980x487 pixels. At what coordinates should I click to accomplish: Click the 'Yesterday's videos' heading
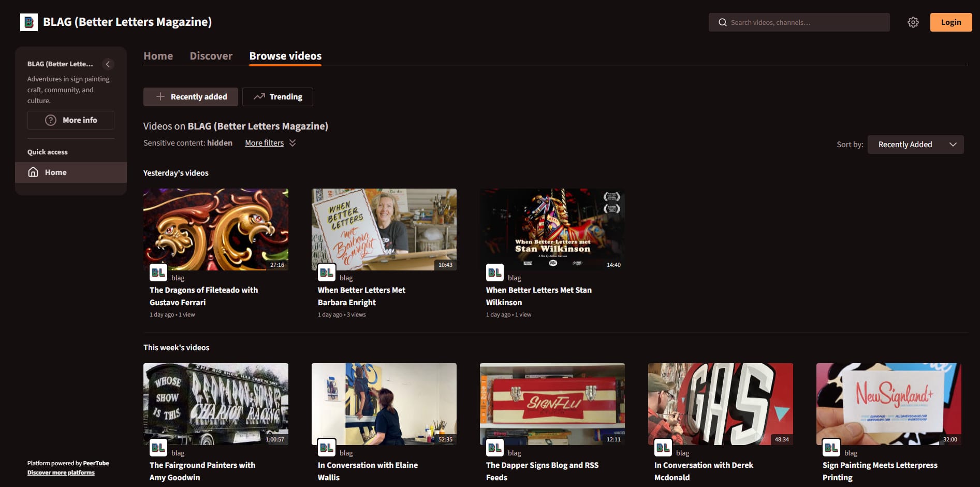176,173
